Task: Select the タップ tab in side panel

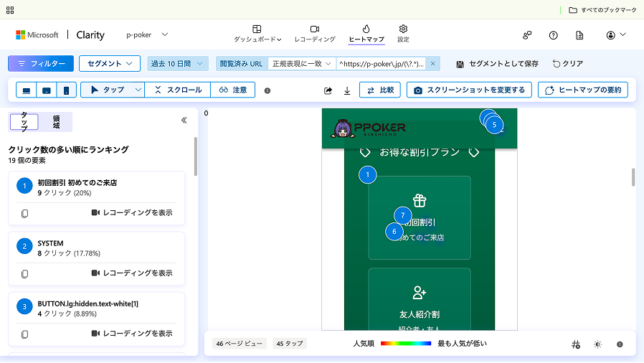Action: tap(24, 122)
